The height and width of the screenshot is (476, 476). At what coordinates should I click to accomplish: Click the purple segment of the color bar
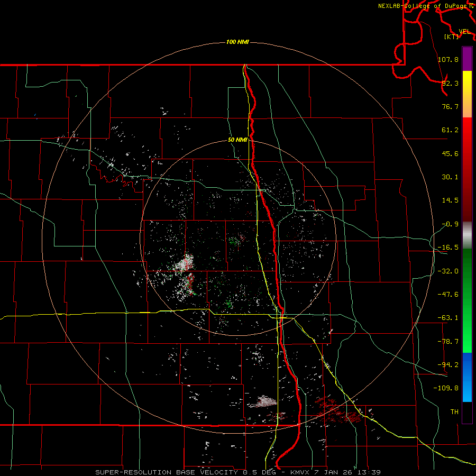coord(467,59)
